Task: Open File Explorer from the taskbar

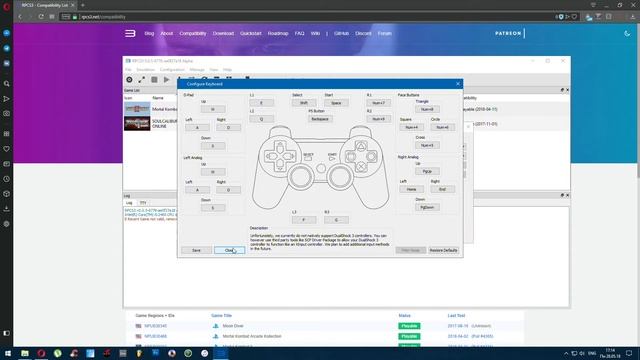Action: [x=25, y=353]
